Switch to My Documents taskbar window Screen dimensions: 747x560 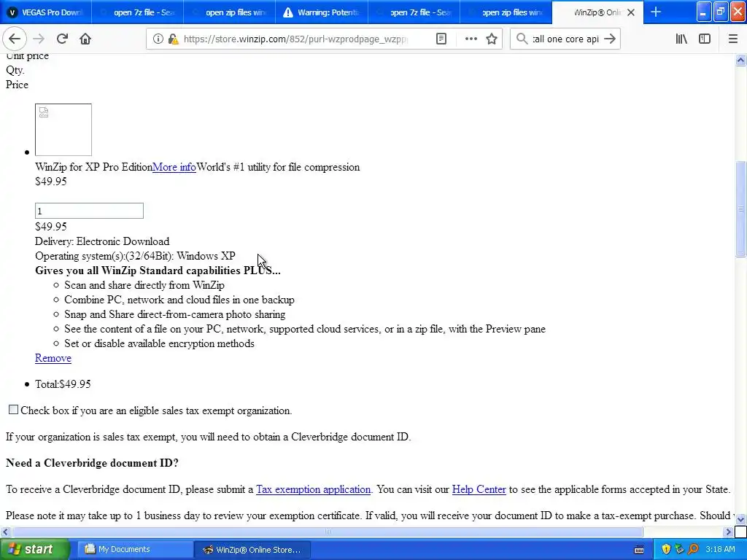pos(135,550)
